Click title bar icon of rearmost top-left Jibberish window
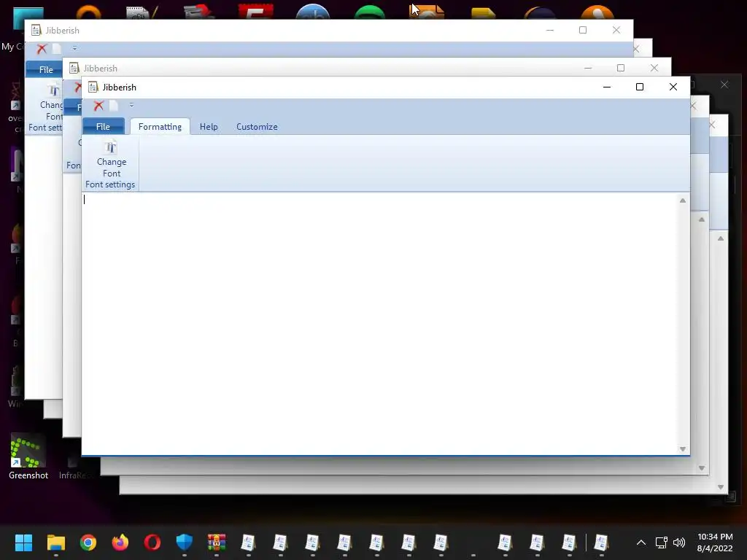The width and height of the screenshot is (747, 560). (36, 31)
